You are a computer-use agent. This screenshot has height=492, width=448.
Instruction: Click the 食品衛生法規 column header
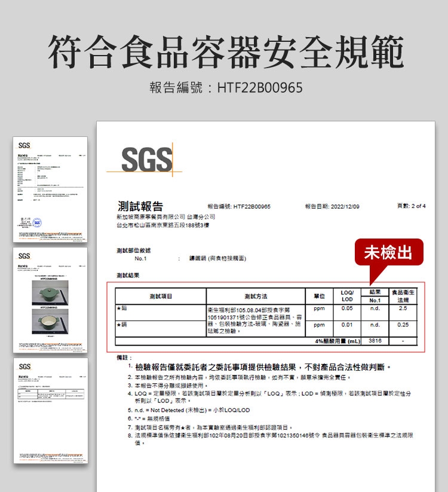[x=403, y=296]
